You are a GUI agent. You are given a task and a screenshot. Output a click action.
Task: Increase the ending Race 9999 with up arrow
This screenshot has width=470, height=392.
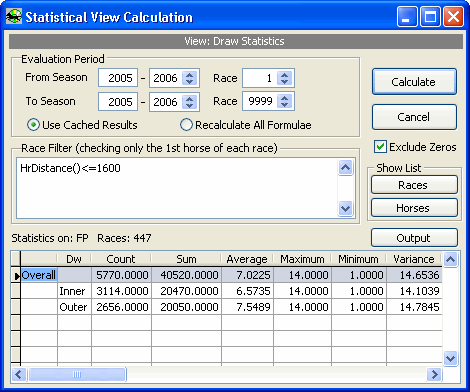point(284,98)
